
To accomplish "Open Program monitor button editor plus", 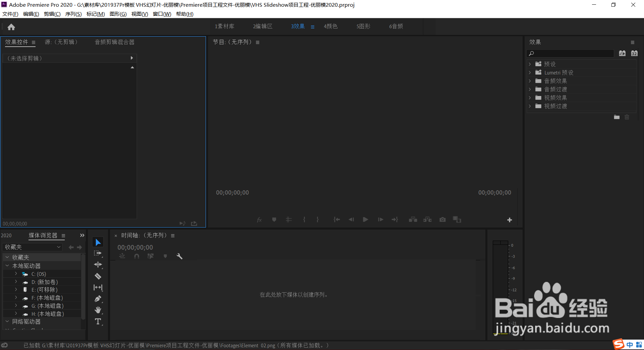I will [x=509, y=220].
